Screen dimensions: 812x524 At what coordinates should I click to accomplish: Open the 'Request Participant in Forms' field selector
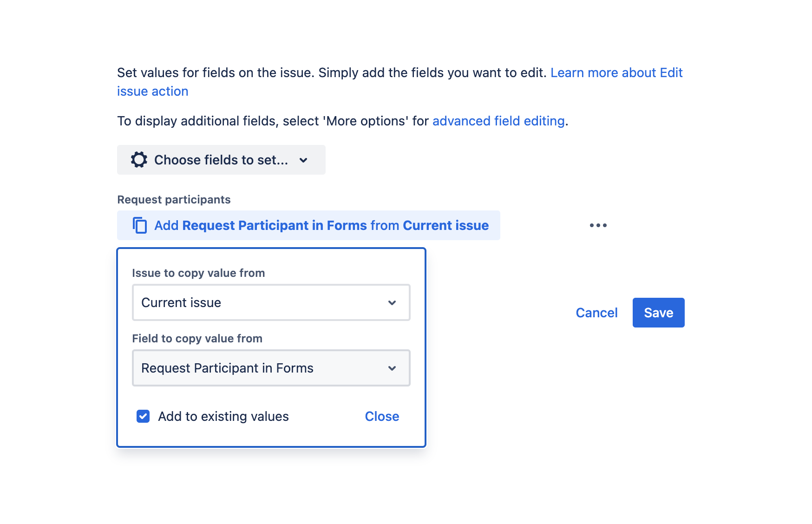[x=271, y=368]
